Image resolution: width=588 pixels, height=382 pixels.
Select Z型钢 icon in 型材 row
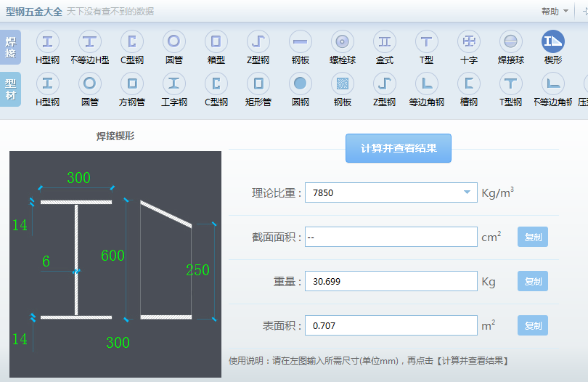(x=385, y=84)
